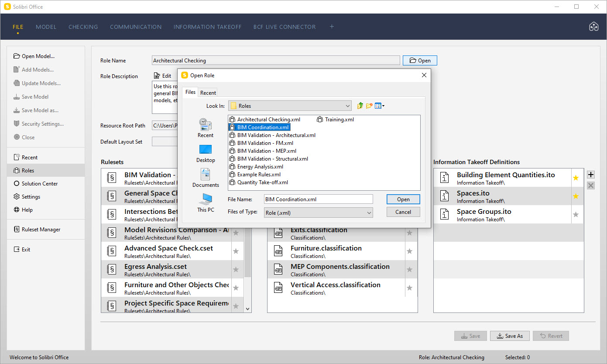Click the Rulesets list scroll-down arrow
The image size is (607, 364).
click(248, 309)
